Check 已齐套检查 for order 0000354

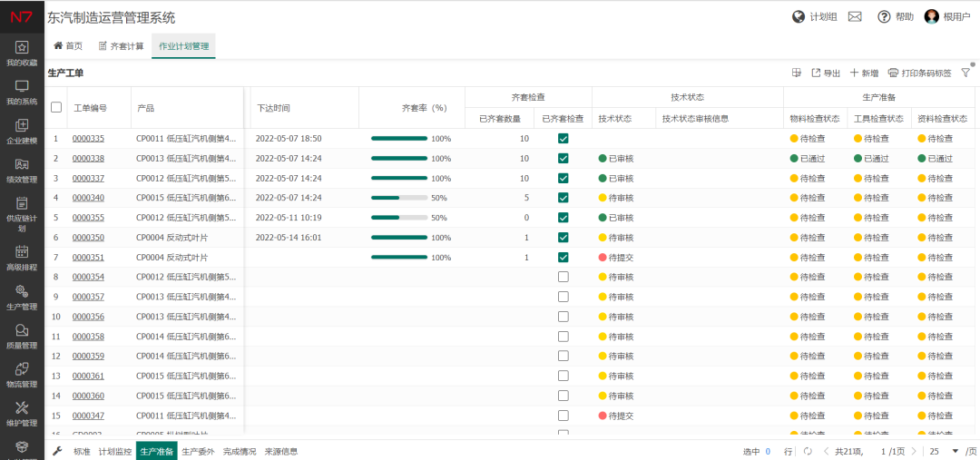[x=563, y=277]
